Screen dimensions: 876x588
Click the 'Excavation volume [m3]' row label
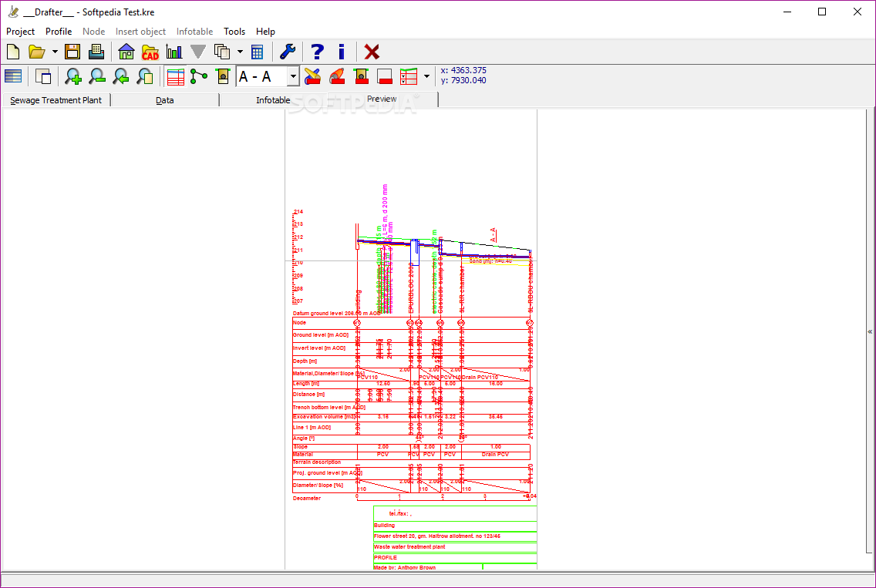[325, 417]
